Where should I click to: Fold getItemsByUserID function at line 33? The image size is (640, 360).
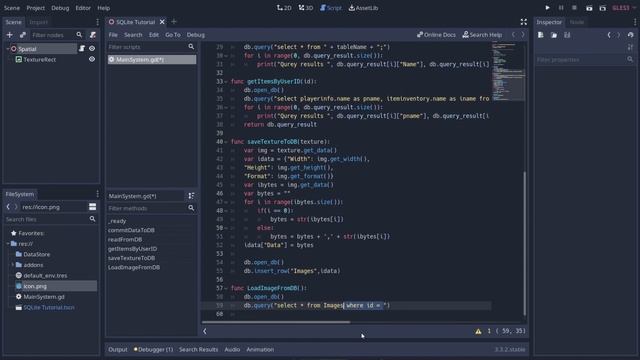point(226,82)
